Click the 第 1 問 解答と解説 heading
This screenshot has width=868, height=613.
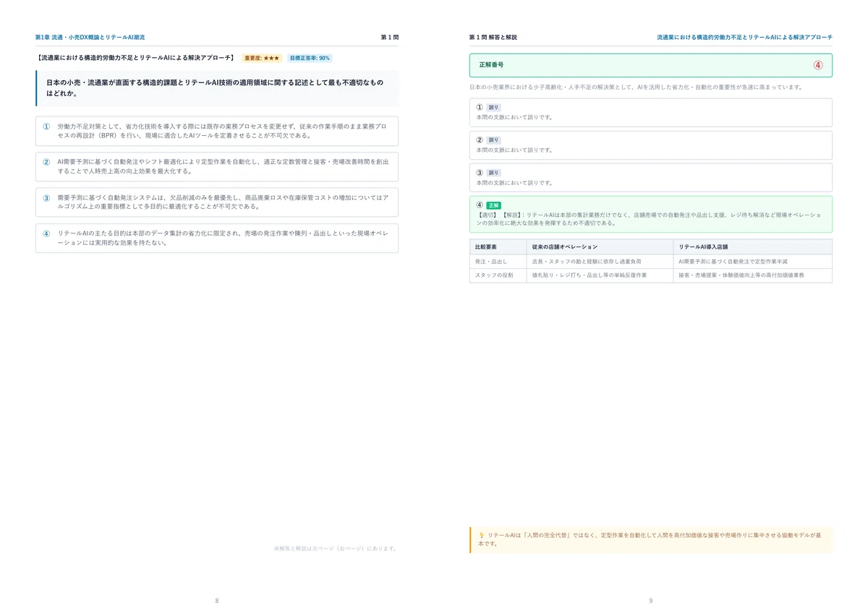click(x=493, y=37)
